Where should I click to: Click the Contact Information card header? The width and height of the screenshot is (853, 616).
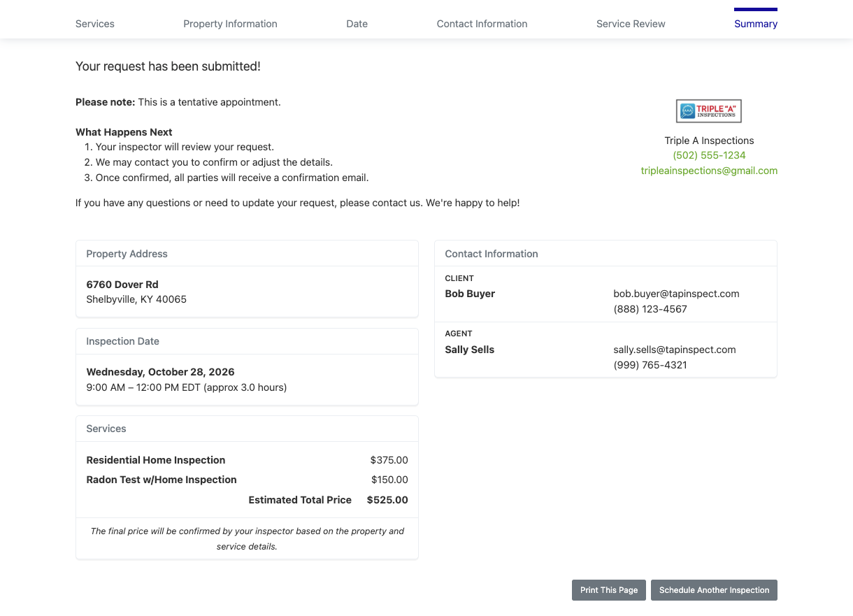click(x=605, y=254)
